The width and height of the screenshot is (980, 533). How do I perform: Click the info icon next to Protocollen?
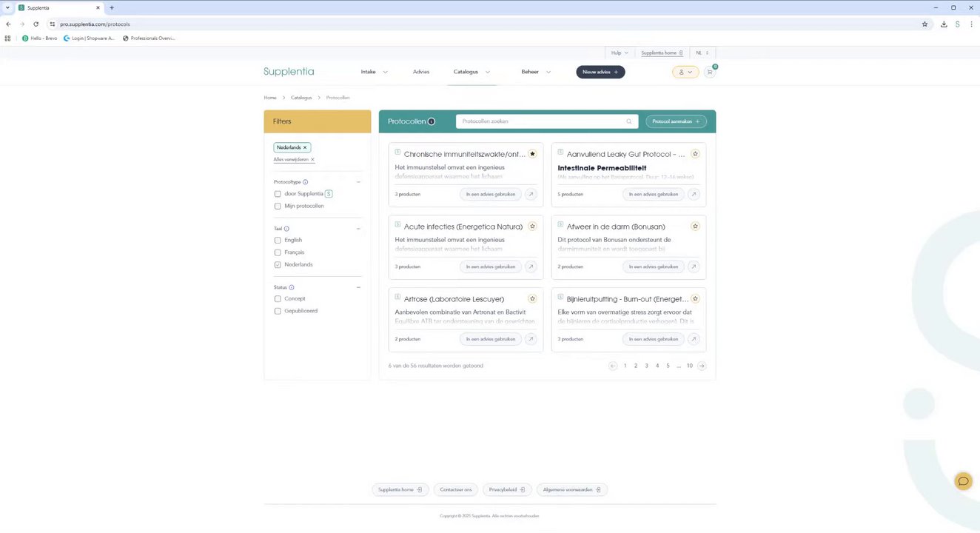tap(432, 121)
